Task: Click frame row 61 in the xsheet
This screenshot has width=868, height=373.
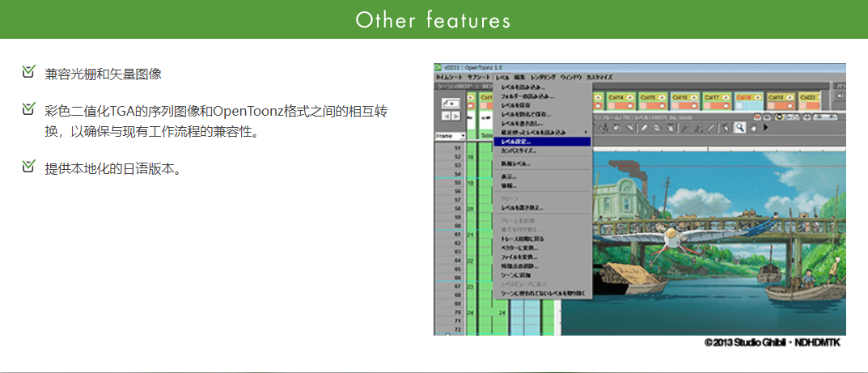Action: [451, 235]
